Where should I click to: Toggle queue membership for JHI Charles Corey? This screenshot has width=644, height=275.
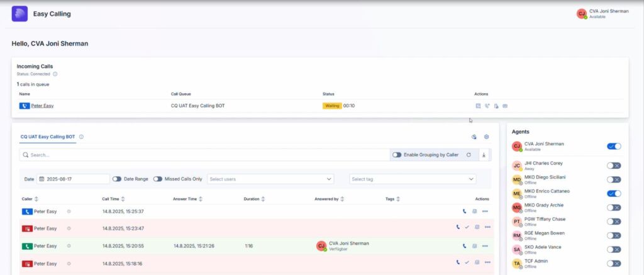click(x=613, y=166)
